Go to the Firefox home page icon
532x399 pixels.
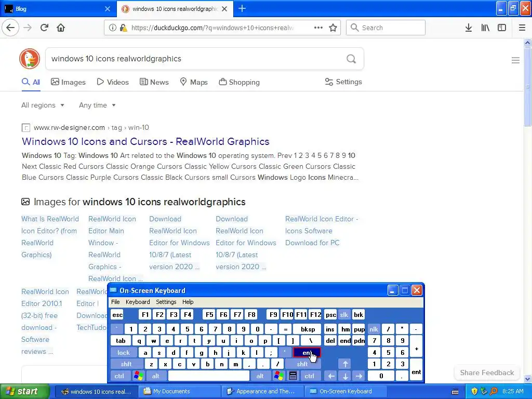point(61,28)
